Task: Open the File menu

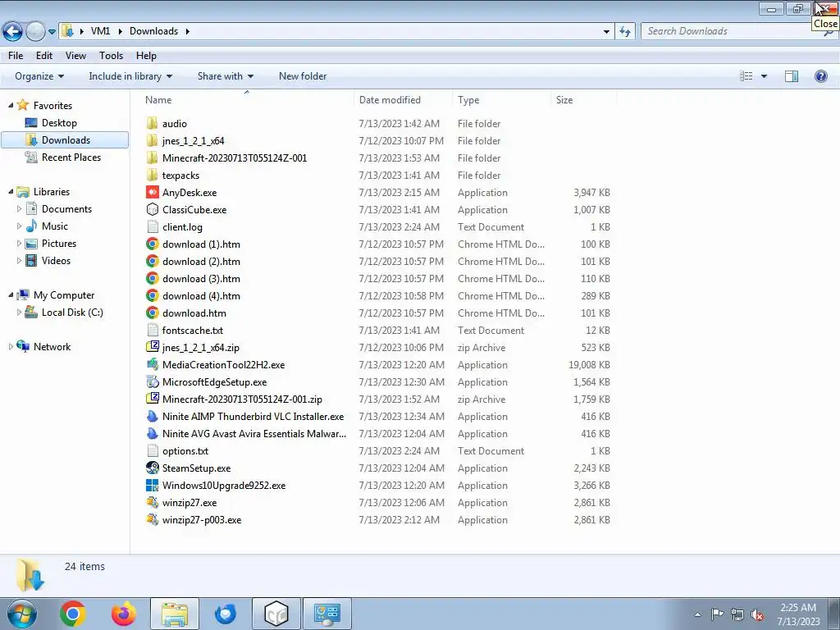Action: pos(16,56)
